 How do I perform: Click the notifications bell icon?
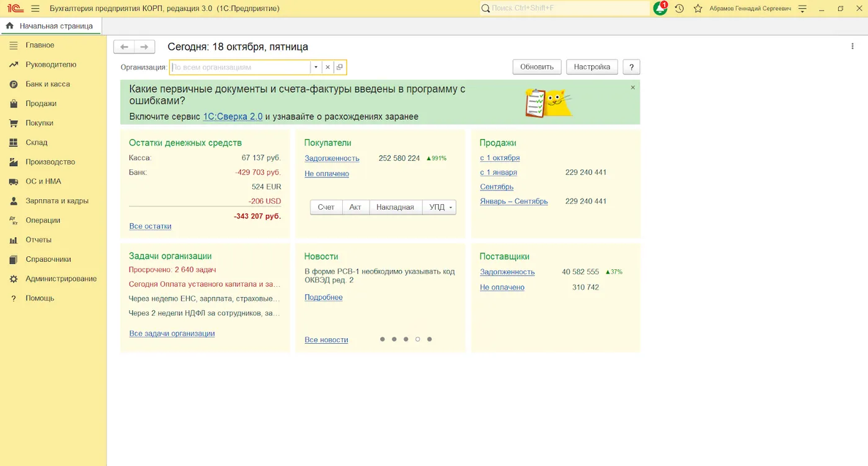(660, 9)
